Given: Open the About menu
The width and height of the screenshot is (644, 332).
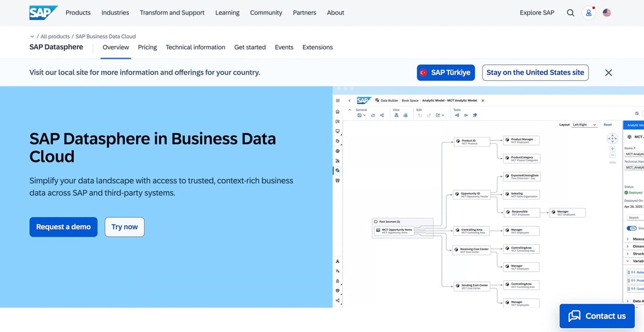Looking at the screenshot, I should [336, 13].
